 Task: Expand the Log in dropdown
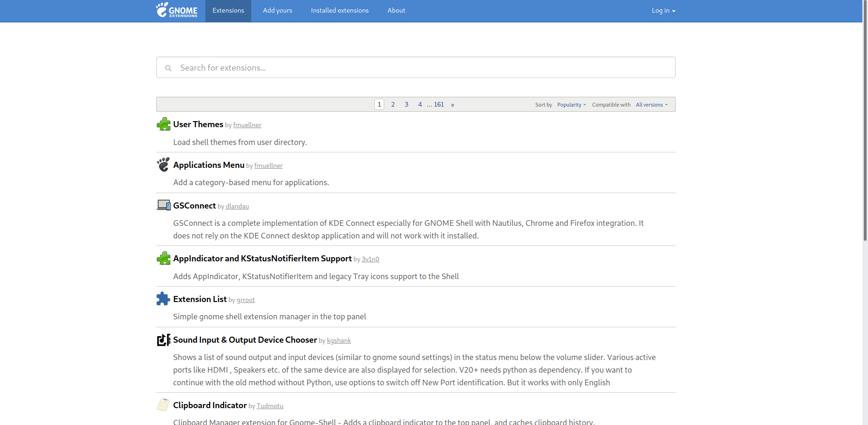[664, 10]
